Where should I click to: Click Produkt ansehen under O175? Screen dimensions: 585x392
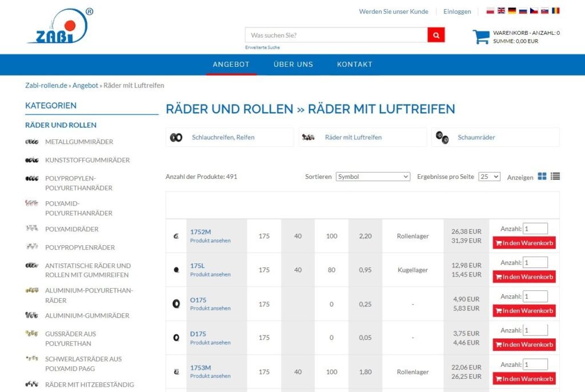coord(210,309)
